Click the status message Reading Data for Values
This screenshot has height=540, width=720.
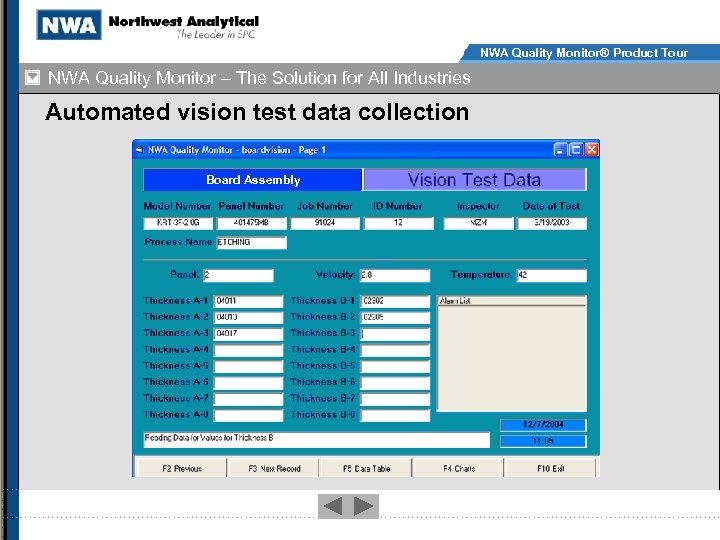[x=317, y=439]
